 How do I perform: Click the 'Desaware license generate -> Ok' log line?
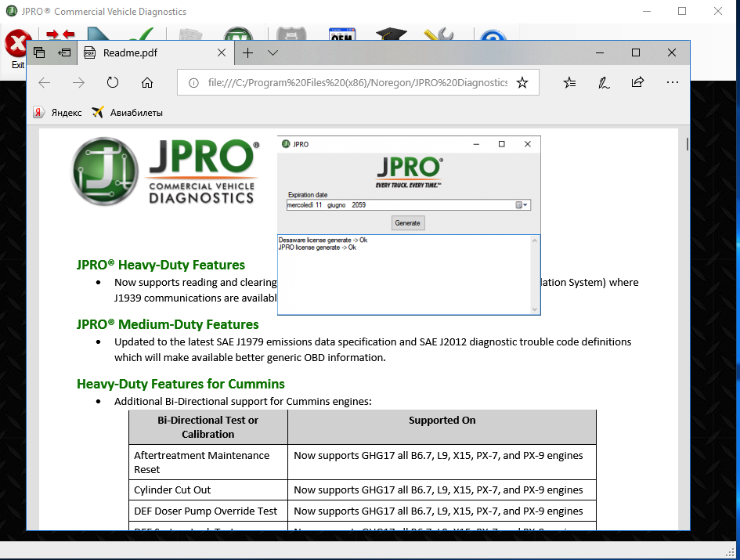point(323,240)
